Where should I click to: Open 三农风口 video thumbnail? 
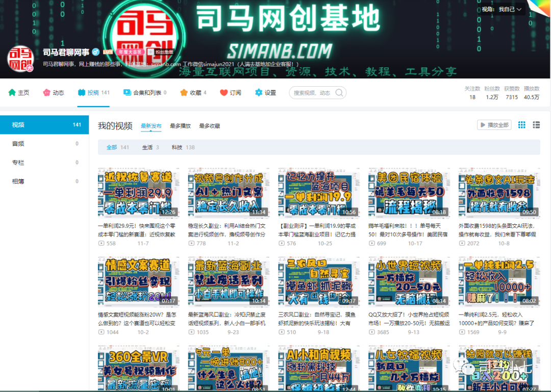pyautogui.click(x=319, y=282)
